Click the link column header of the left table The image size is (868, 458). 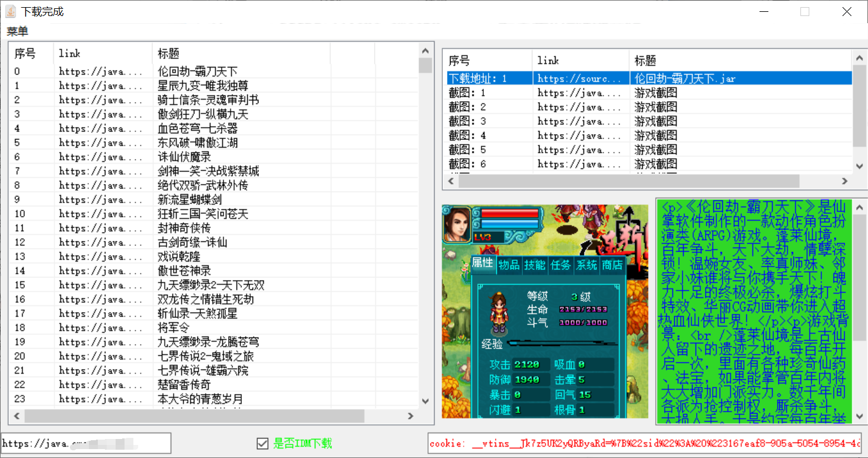103,53
